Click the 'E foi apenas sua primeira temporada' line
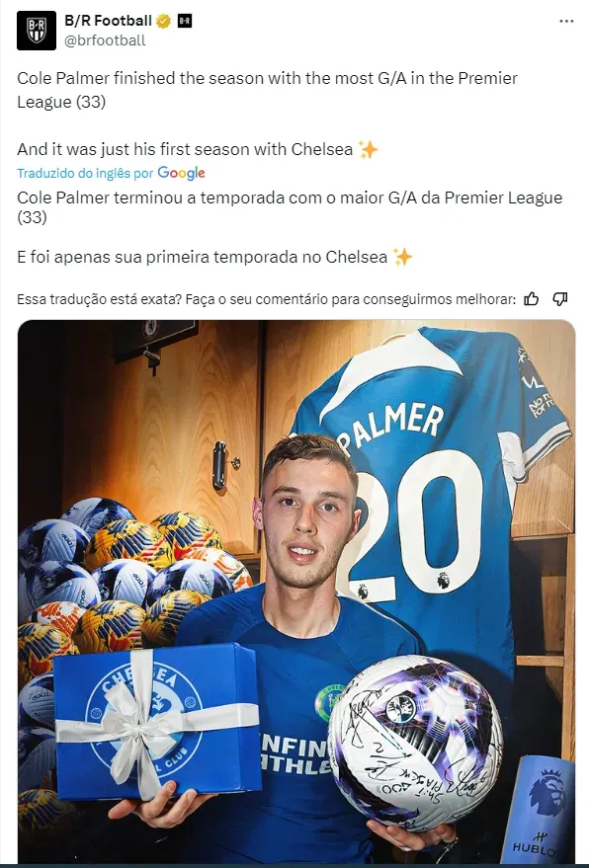Viewport: 589px width, 868px height. 203,257
